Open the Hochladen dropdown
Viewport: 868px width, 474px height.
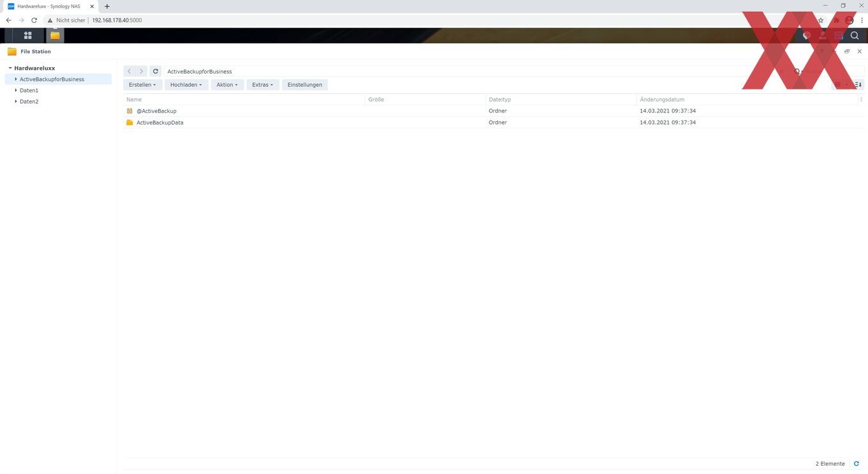[x=186, y=84]
